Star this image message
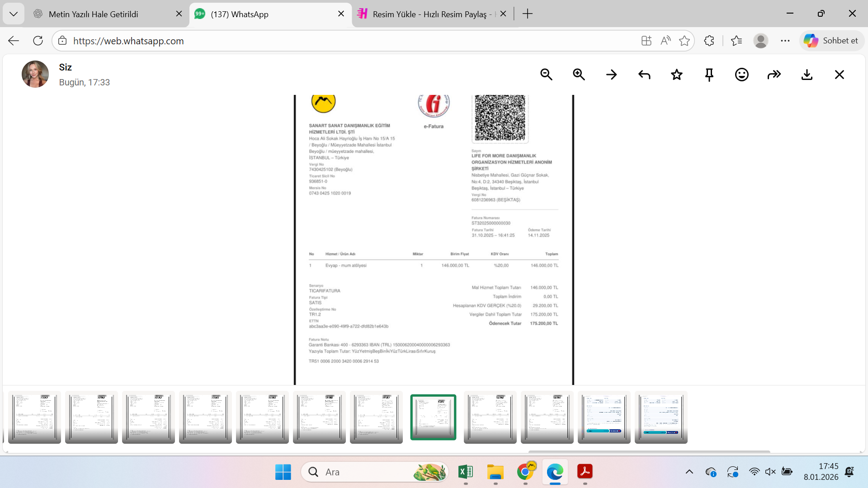 coord(677,75)
